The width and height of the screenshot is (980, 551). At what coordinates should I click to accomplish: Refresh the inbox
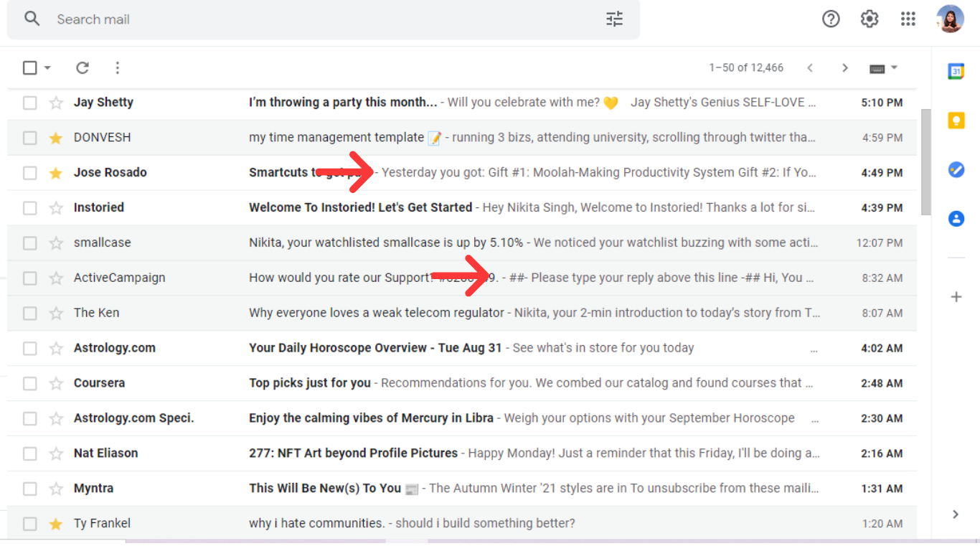83,67
